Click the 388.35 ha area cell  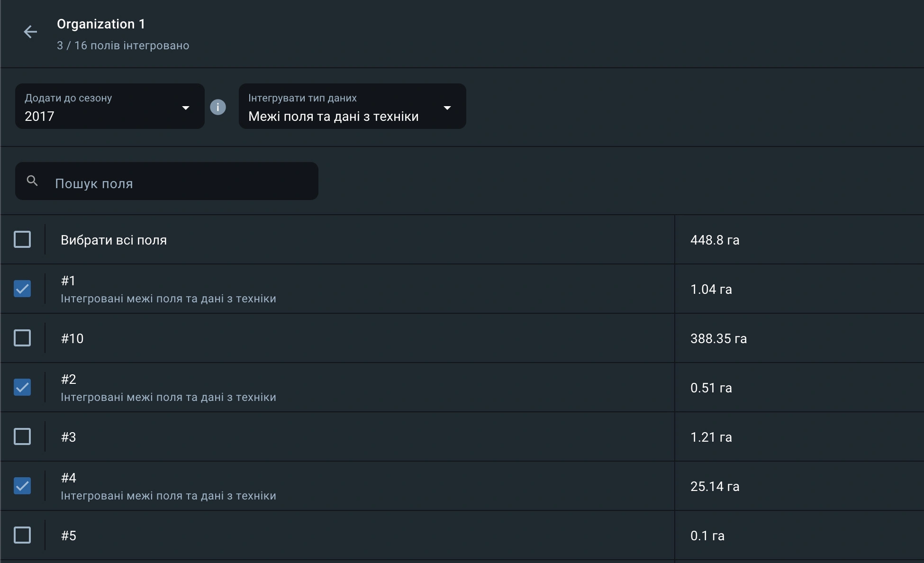(x=718, y=338)
